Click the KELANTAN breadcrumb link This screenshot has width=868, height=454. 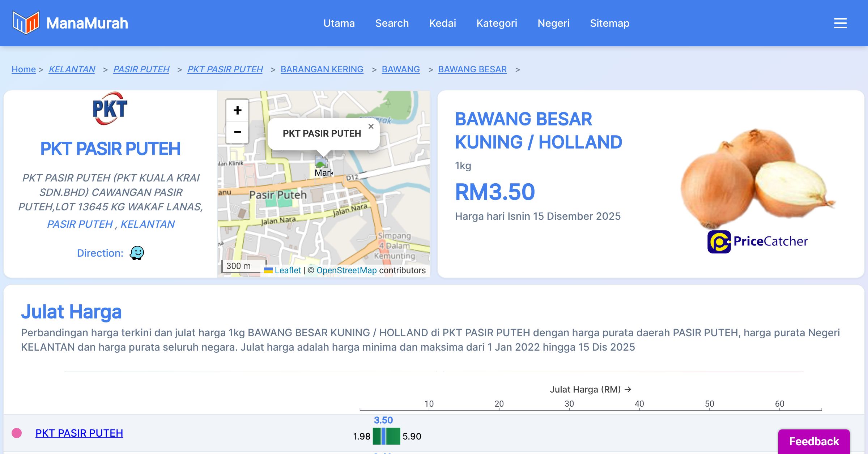click(72, 69)
